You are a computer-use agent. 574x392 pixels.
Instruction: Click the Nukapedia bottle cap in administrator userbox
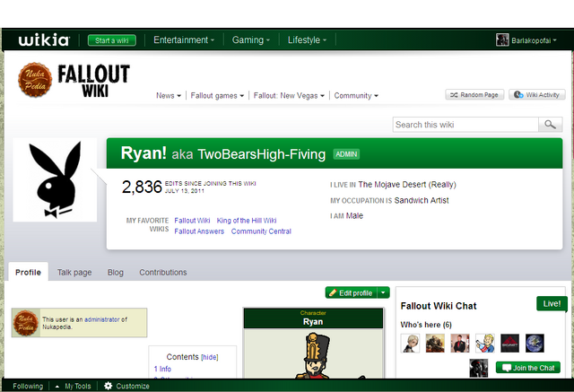pos(26,322)
